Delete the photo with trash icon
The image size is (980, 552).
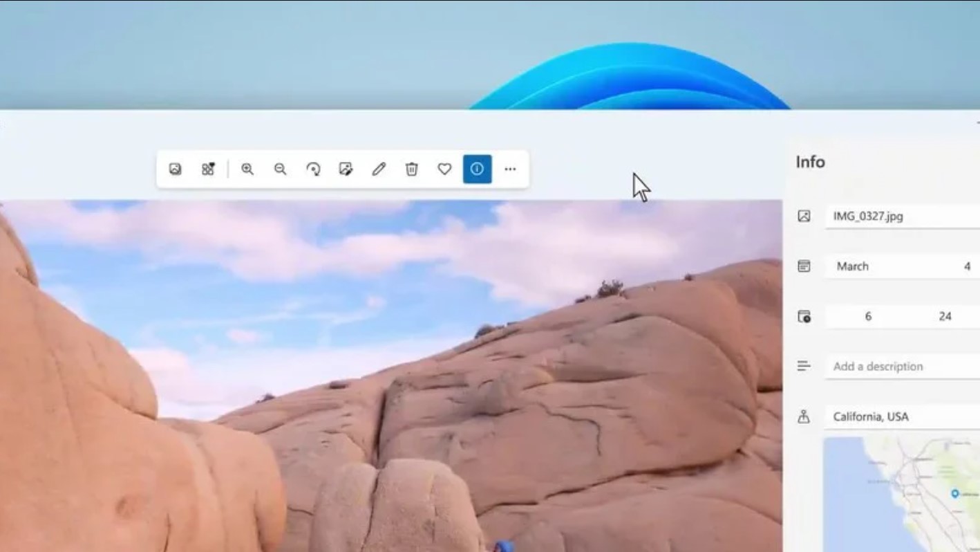(x=412, y=169)
